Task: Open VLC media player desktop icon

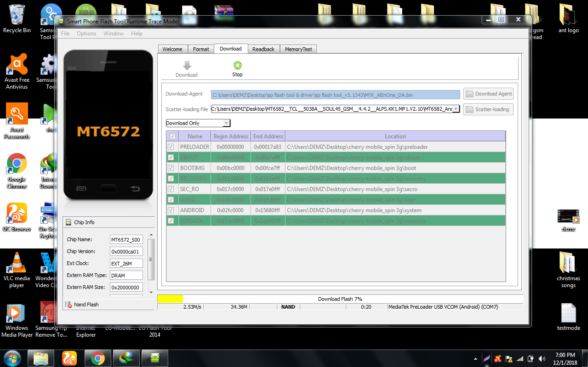Action: (x=17, y=270)
